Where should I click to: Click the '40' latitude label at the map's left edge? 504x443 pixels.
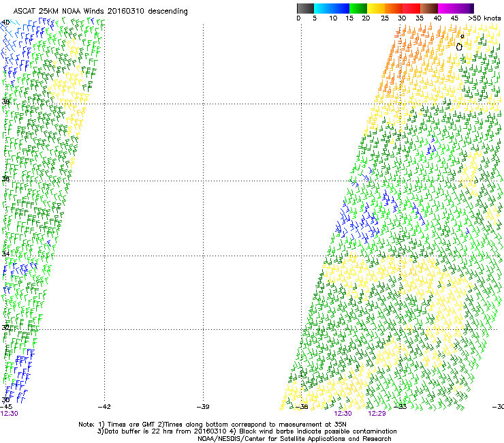click(x=5, y=22)
